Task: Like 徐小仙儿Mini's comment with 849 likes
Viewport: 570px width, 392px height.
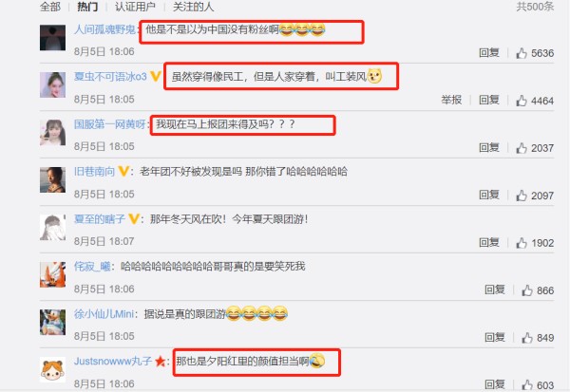Action: coord(527,338)
